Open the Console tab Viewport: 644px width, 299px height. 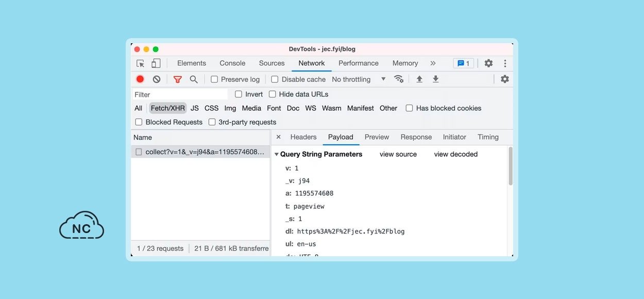click(x=232, y=63)
